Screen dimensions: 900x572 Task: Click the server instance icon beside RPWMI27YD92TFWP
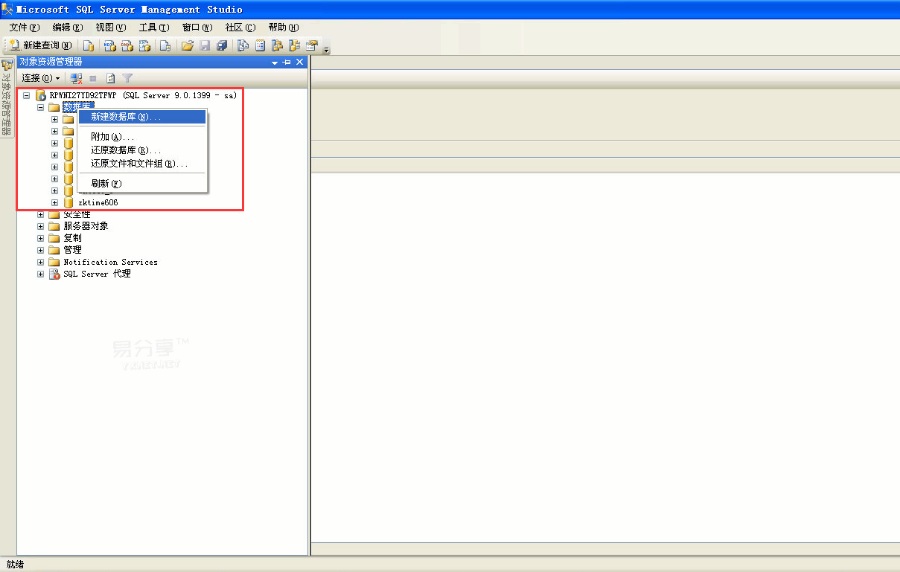click(x=41, y=95)
